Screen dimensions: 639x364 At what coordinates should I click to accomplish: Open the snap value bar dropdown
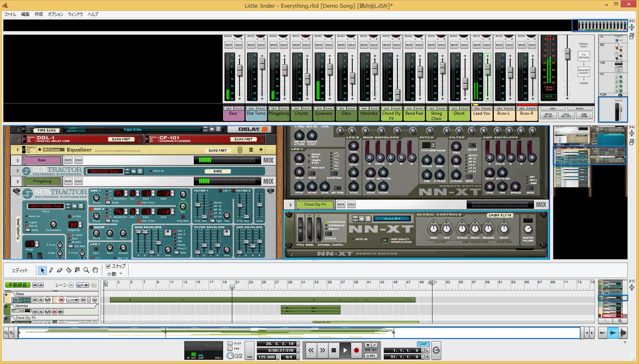pos(121,274)
